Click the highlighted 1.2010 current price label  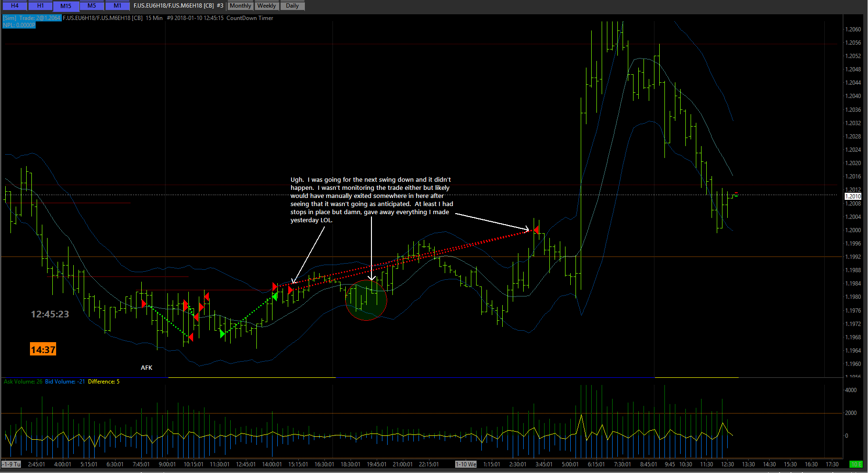853,196
